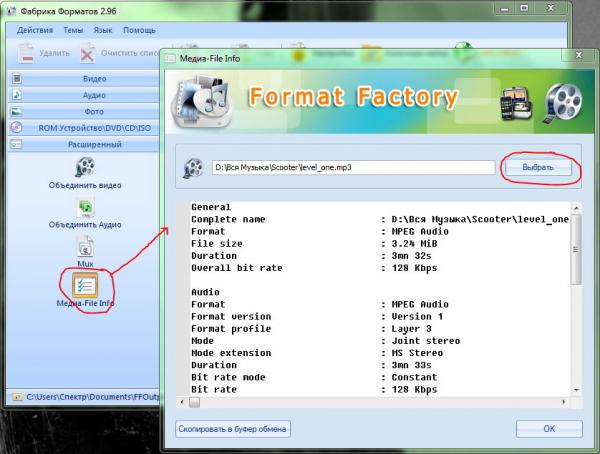Open the C:\Users\Спектр\Documents output path
Screen dimensions: 600x454
pyautogui.click(x=93, y=397)
